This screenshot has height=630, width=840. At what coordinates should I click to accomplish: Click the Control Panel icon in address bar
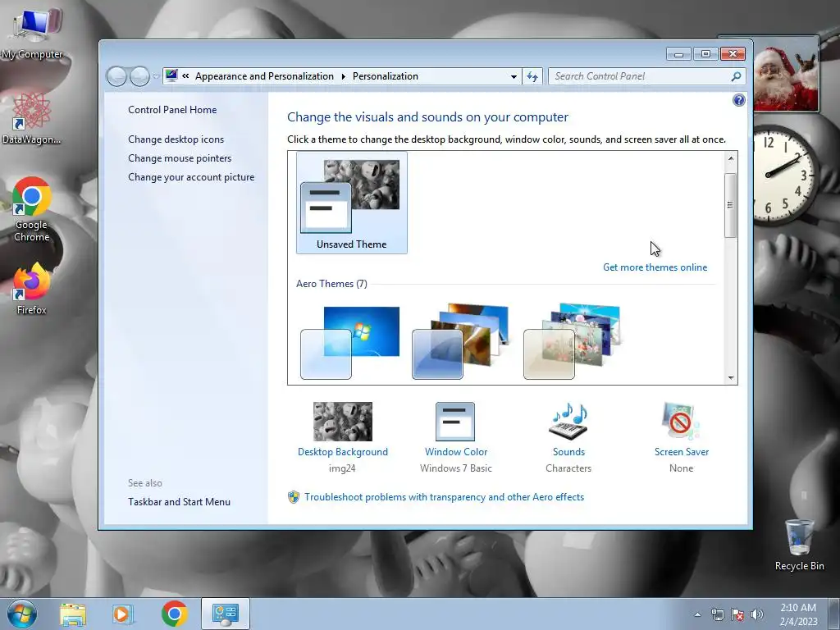click(171, 75)
